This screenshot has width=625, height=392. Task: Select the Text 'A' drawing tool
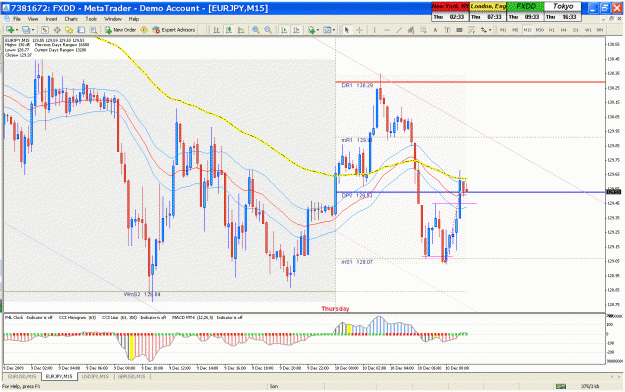coord(435,30)
